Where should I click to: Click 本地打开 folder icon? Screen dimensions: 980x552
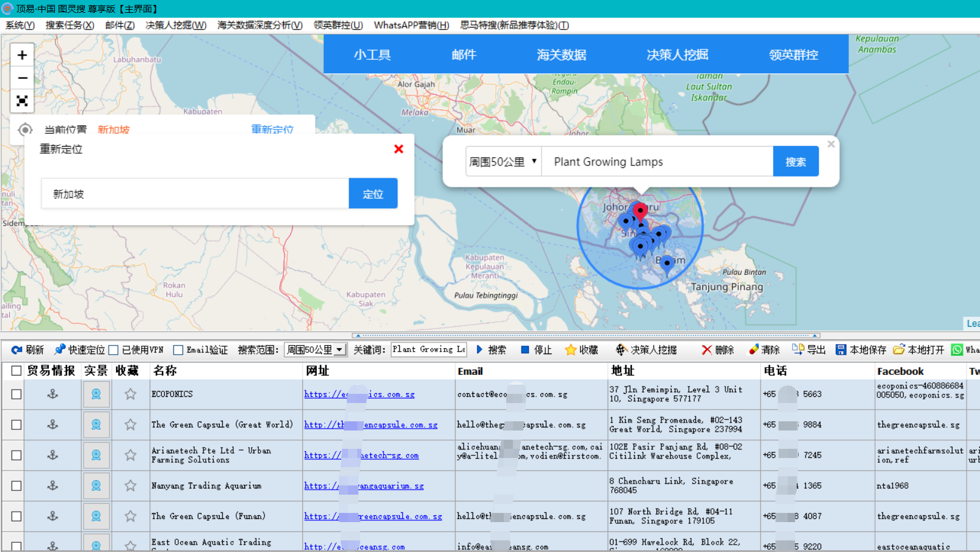pyautogui.click(x=899, y=350)
